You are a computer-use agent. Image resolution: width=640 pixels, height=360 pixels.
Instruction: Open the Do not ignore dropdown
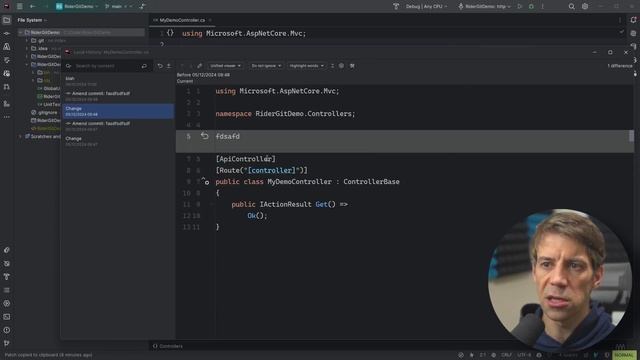(266, 66)
